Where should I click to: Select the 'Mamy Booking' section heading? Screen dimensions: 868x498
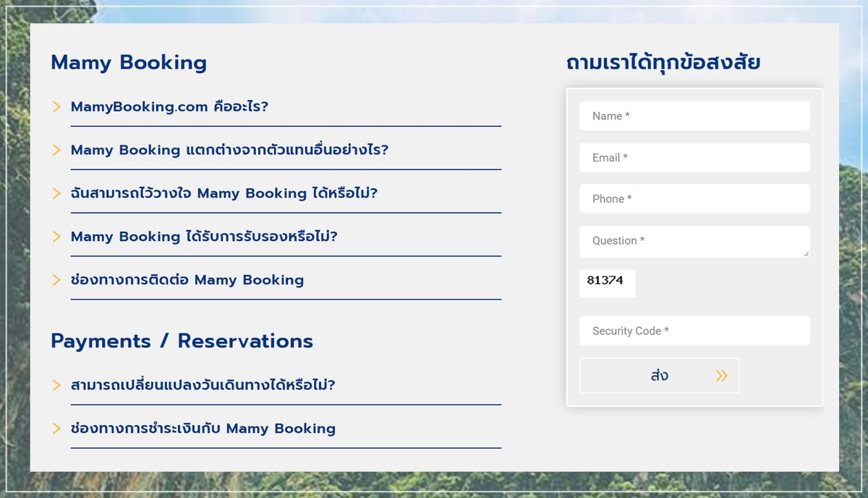129,62
